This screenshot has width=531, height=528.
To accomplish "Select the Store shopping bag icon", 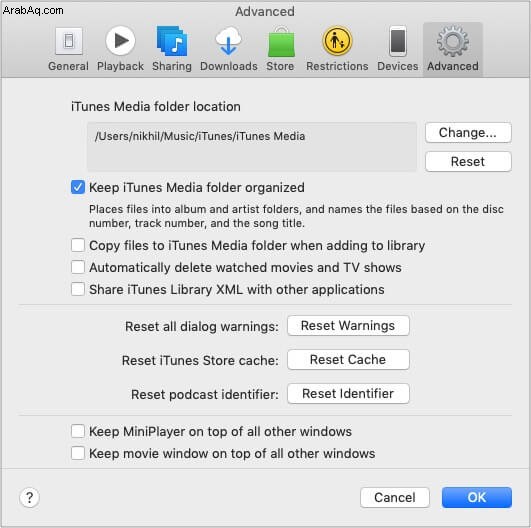I will coord(281,42).
